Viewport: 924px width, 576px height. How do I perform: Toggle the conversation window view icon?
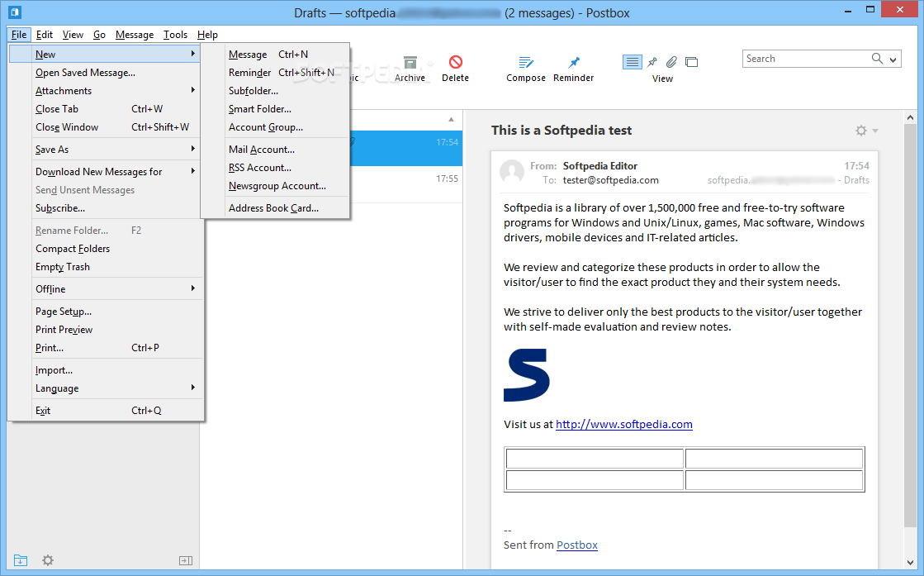692,62
